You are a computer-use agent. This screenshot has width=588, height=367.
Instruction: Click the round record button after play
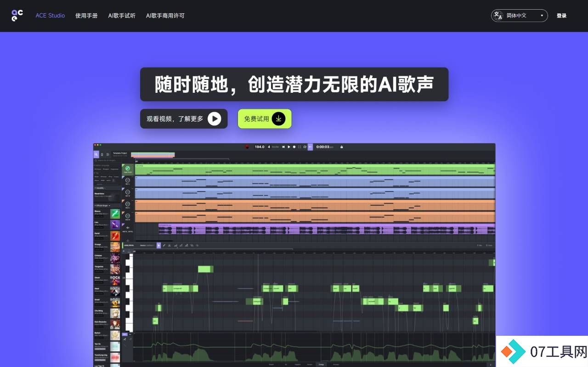pos(294,147)
